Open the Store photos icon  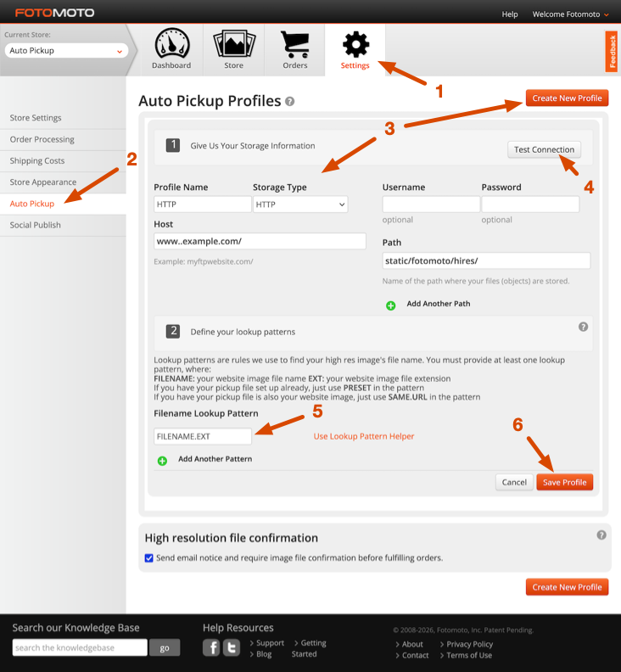point(234,44)
